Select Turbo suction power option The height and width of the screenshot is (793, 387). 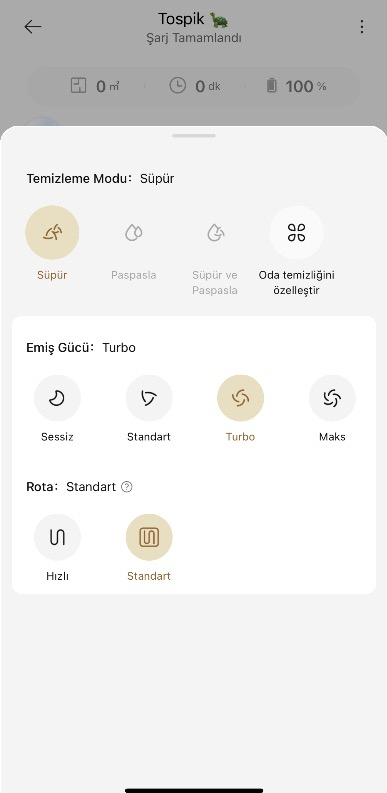pos(240,398)
